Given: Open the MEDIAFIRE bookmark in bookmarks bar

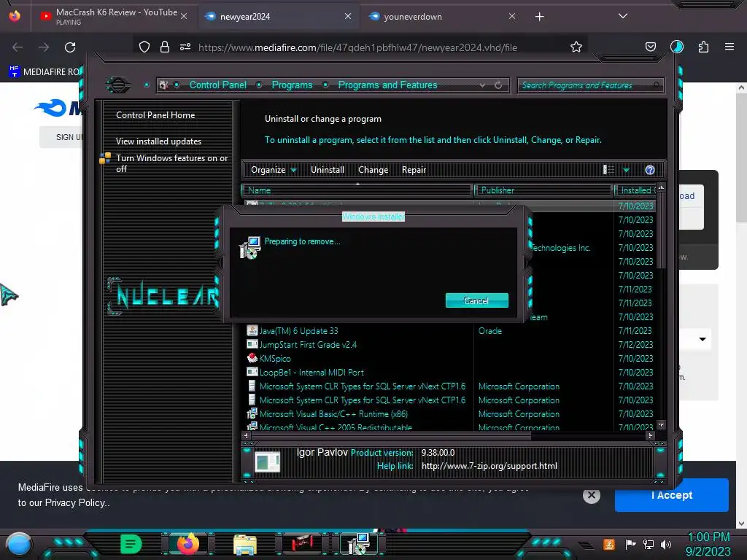Looking at the screenshot, I should pyautogui.click(x=45, y=72).
